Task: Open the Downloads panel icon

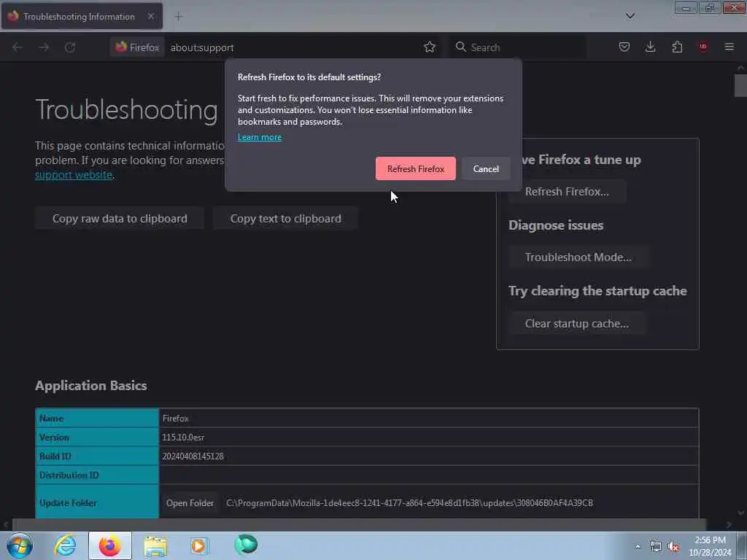Action: click(650, 47)
